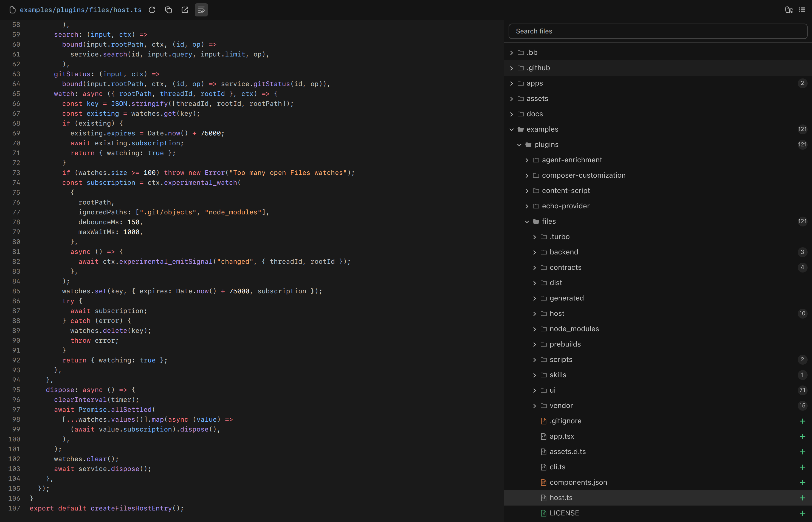Expand the .github folder chevron
The image size is (812, 522).
tap(512, 68)
